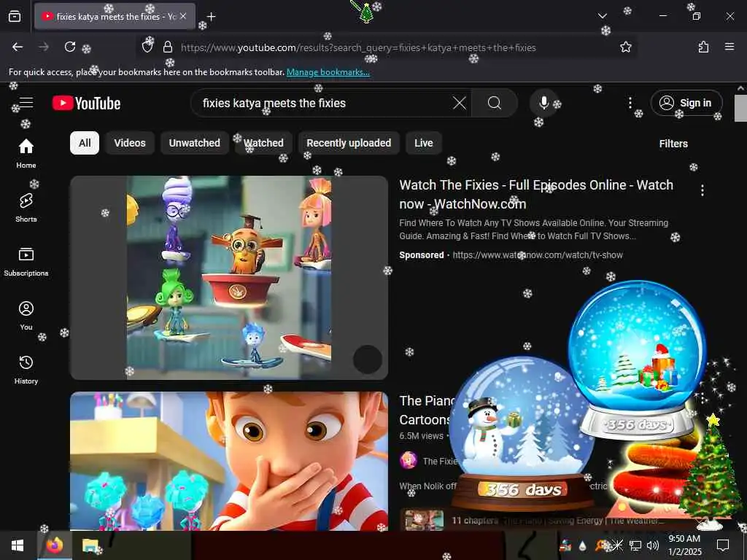Open Firefox View recent browsing icon

[15, 16]
